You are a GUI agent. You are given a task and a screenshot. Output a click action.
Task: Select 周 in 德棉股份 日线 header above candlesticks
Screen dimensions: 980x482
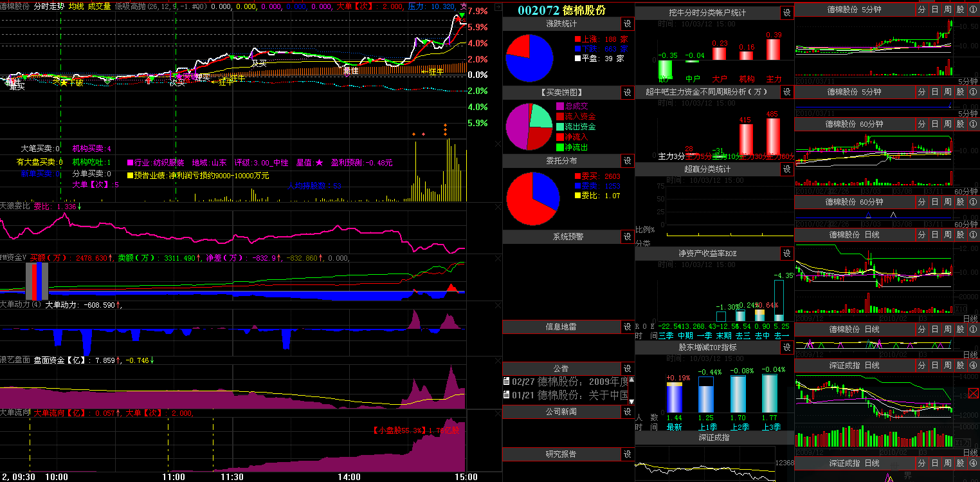[947, 235]
